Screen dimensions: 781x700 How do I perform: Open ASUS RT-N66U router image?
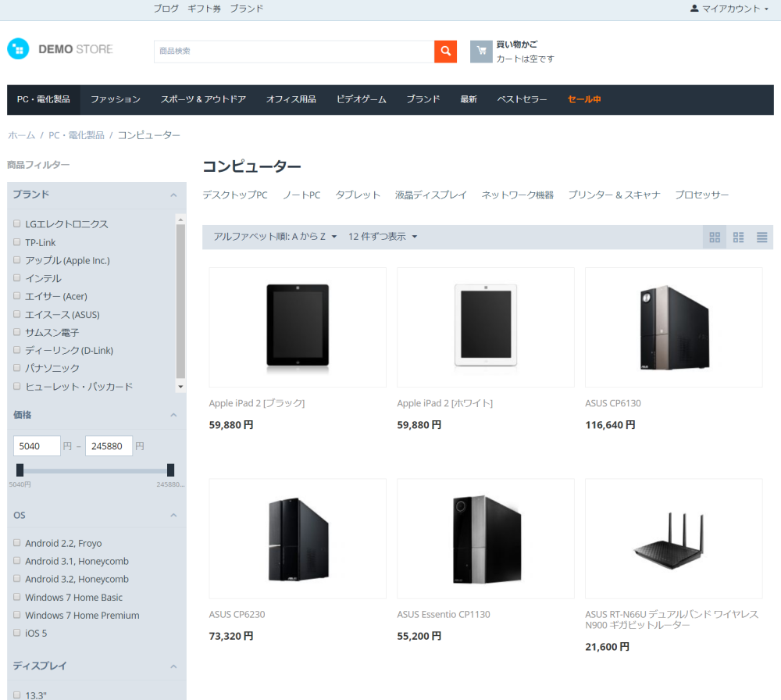coord(673,538)
